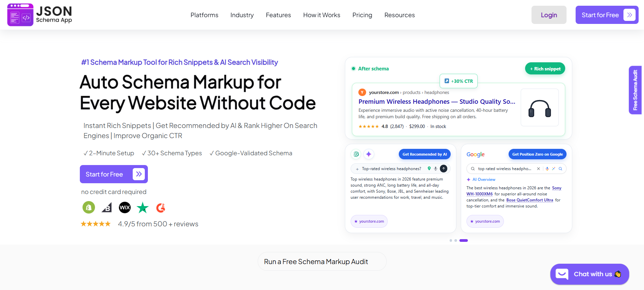Open the Resources menu
The height and width of the screenshot is (290, 644).
tap(399, 15)
